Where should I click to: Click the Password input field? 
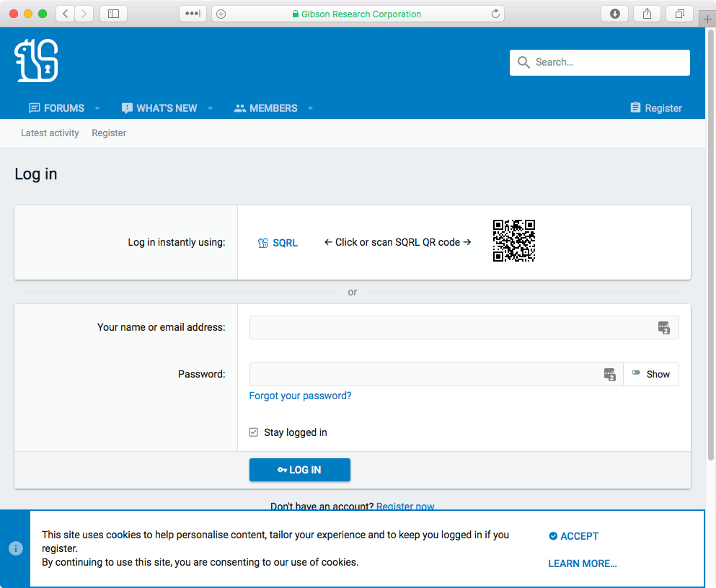tap(436, 374)
